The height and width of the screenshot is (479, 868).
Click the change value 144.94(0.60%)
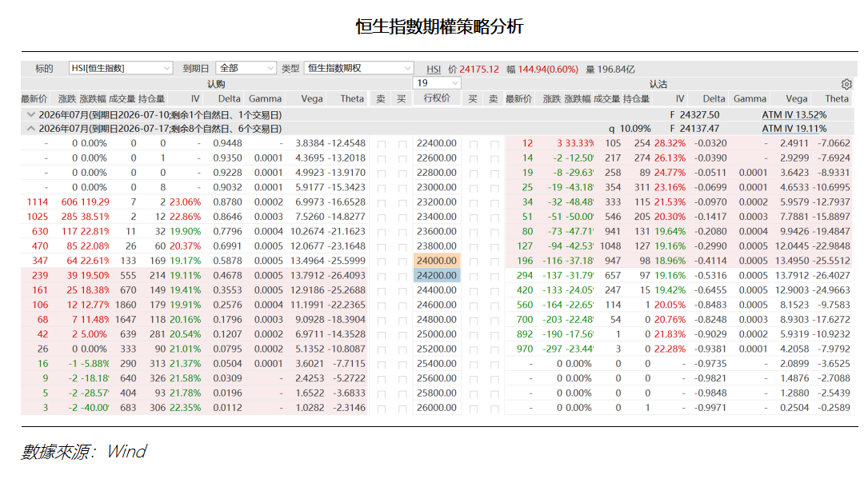pos(548,69)
